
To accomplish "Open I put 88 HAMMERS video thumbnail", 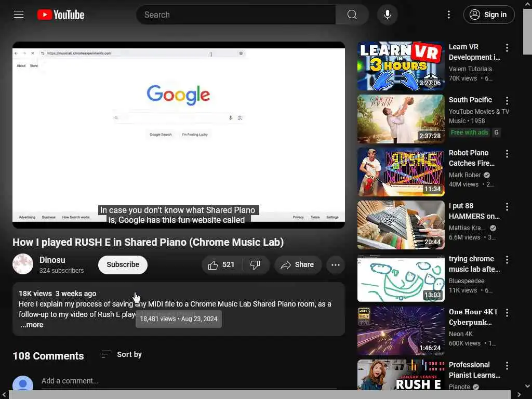I will (x=401, y=225).
